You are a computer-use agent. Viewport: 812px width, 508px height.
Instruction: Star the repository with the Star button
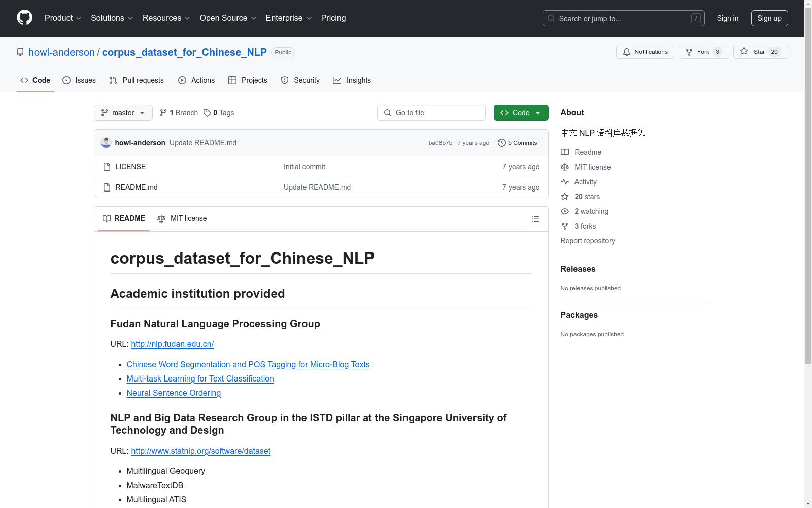click(761, 52)
